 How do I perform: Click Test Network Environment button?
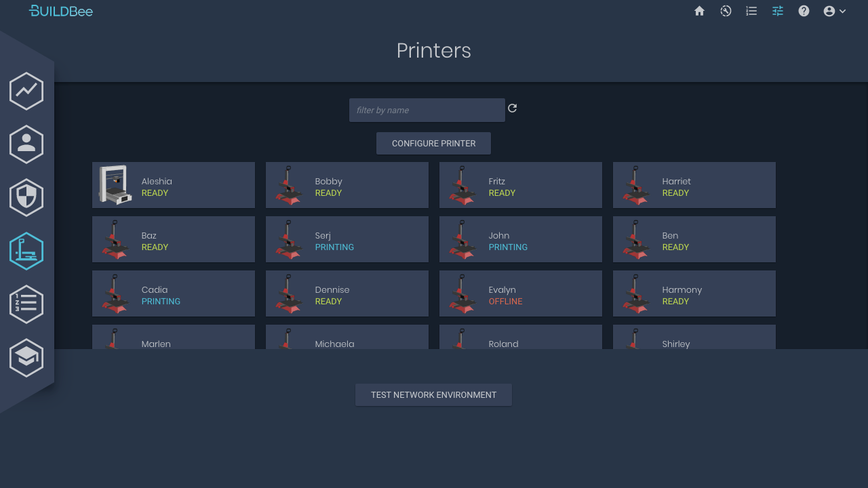(433, 395)
